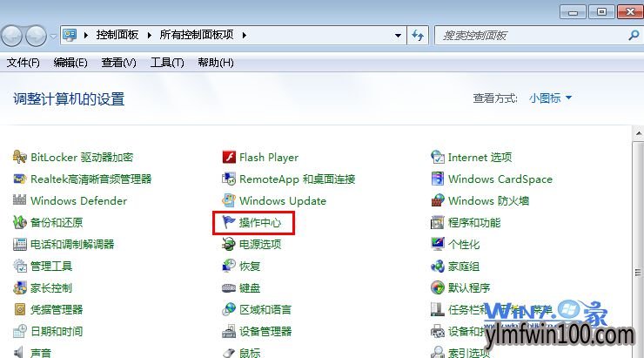Click the 搜索控制面板 search field

click(x=531, y=36)
